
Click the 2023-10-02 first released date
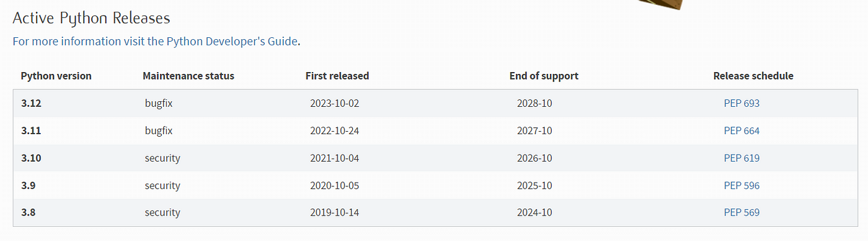point(335,103)
